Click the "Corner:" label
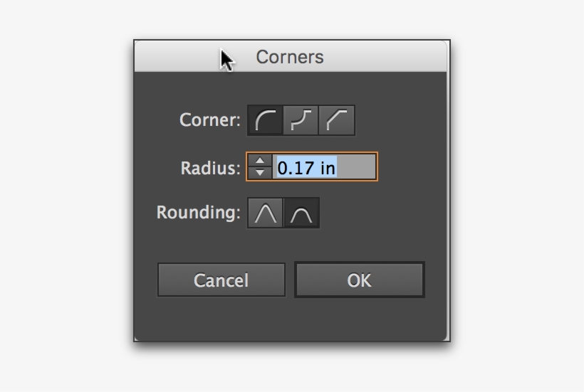 pyautogui.click(x=210, y=120)
